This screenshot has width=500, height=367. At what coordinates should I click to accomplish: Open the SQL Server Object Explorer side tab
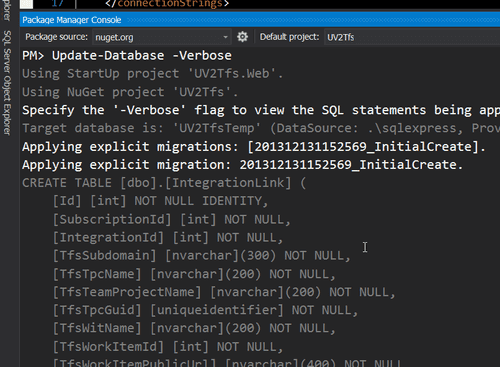(7, 83)
